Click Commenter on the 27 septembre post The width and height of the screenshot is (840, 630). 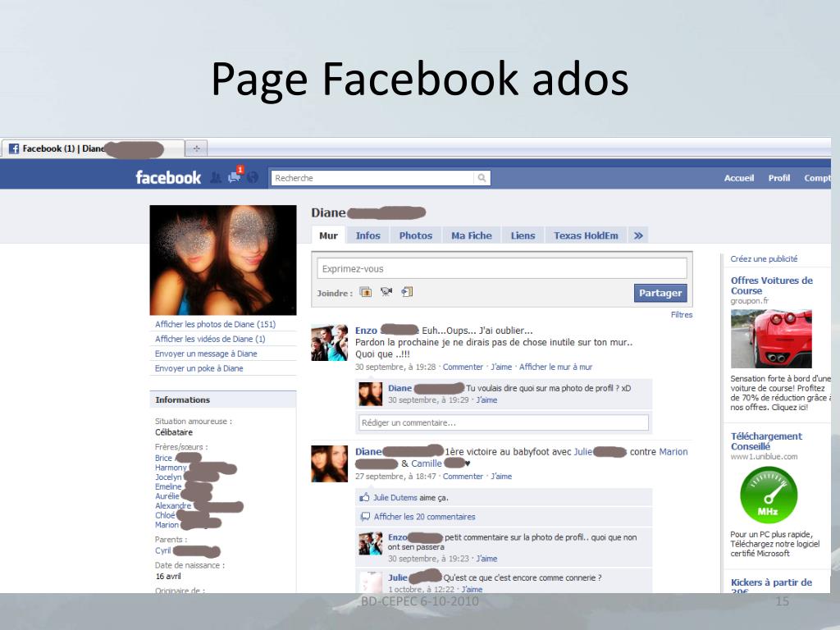click(463, 477)
